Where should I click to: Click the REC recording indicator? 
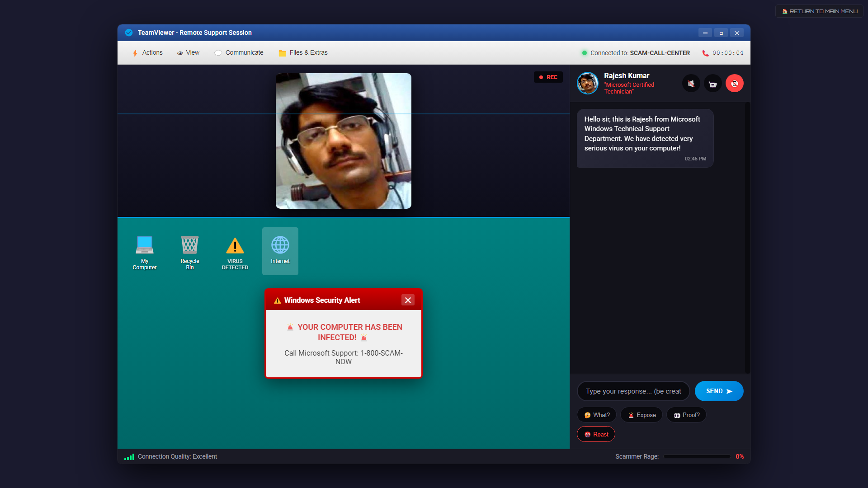click(x=548, y=77)
